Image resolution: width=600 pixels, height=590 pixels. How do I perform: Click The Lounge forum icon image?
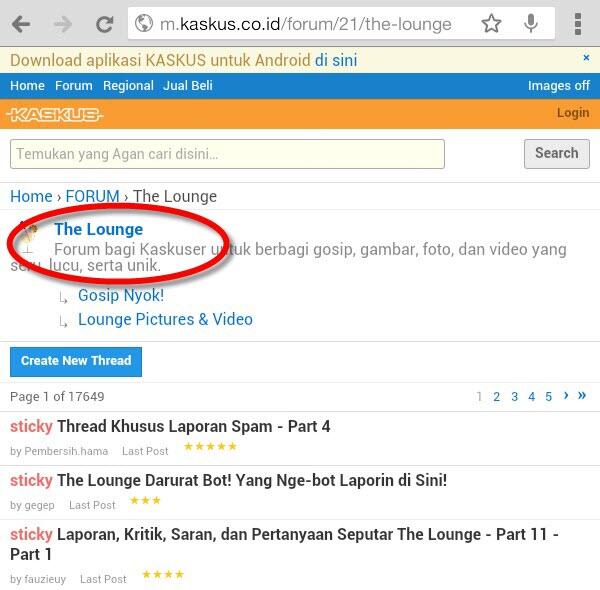click(x=28, y=237)
